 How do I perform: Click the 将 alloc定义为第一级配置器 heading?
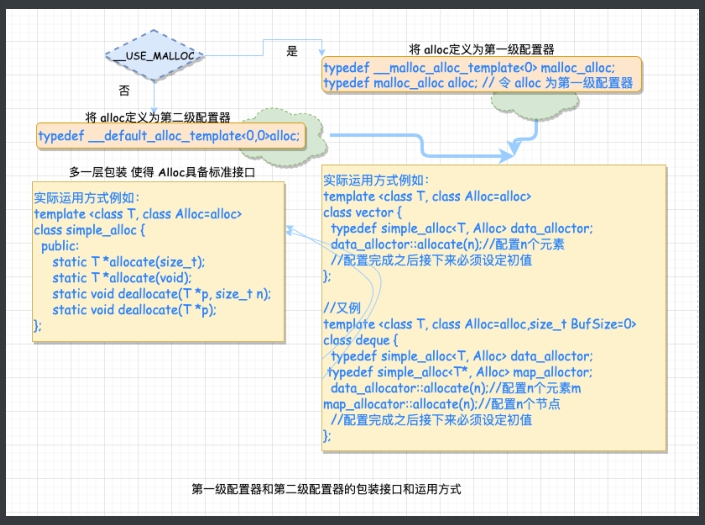pyautogui.click(x=482, y=48)
